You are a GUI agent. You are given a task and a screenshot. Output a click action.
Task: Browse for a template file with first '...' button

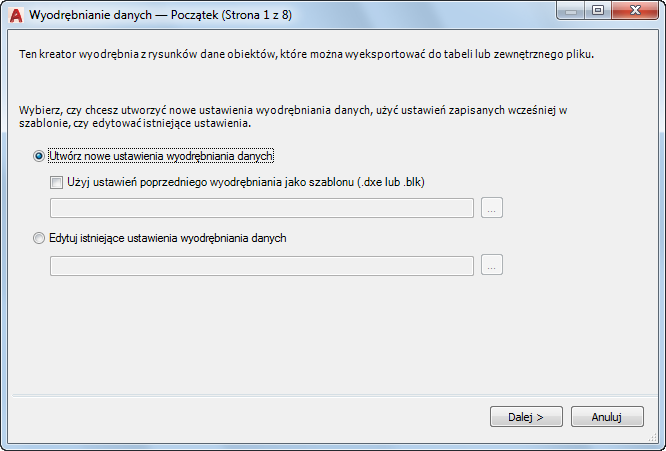pyautogui.click(x=492, y=208)
